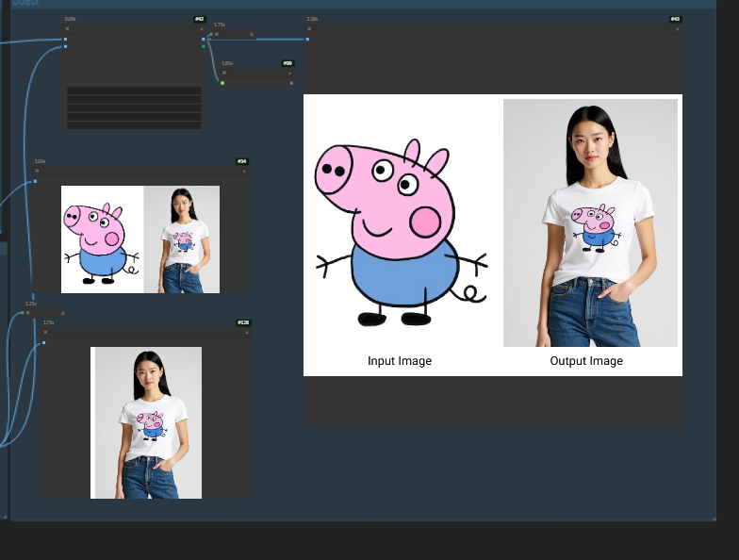Click the "0.00s" time label above node #42
739x560 pixels.
click(x=70, y=19)
